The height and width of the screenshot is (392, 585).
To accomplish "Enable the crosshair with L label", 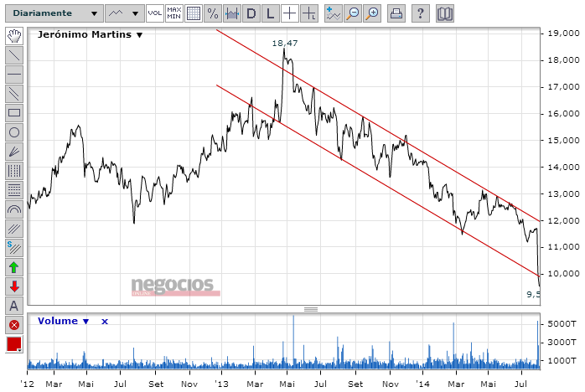I will point(309,13).
